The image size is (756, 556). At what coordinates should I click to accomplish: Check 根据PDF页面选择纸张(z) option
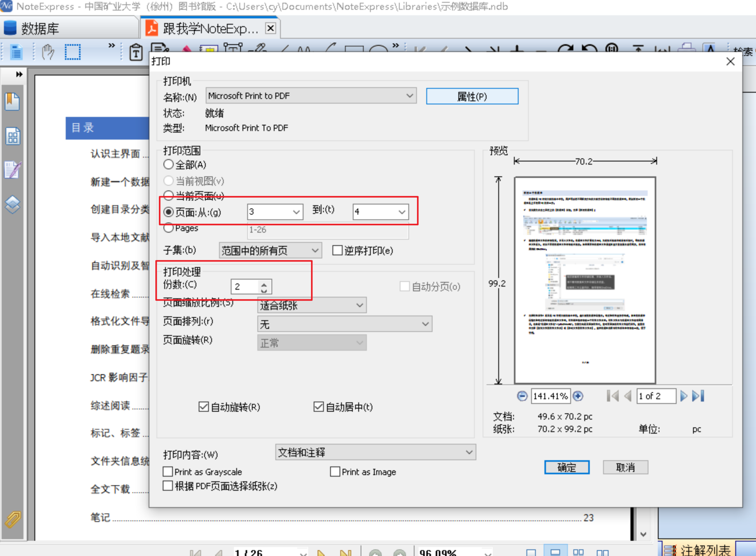coord(168,486)
